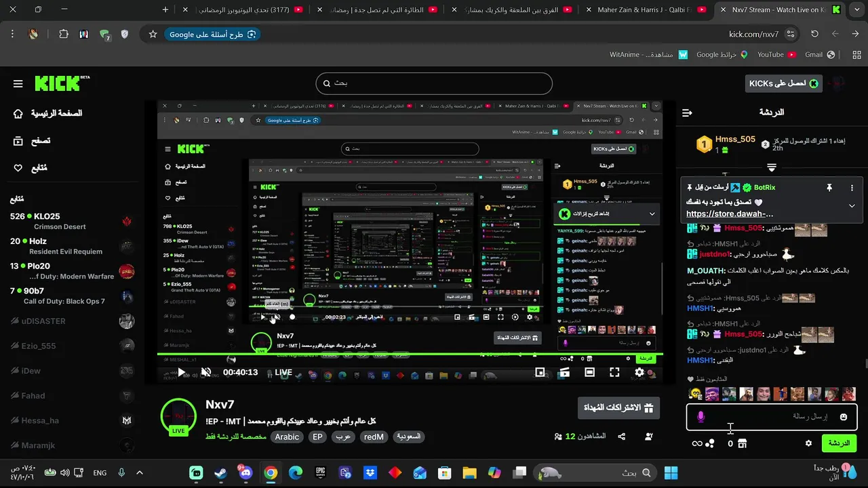
Task: Open the Nxv7 channel avatar
Action: click(178, 415)
